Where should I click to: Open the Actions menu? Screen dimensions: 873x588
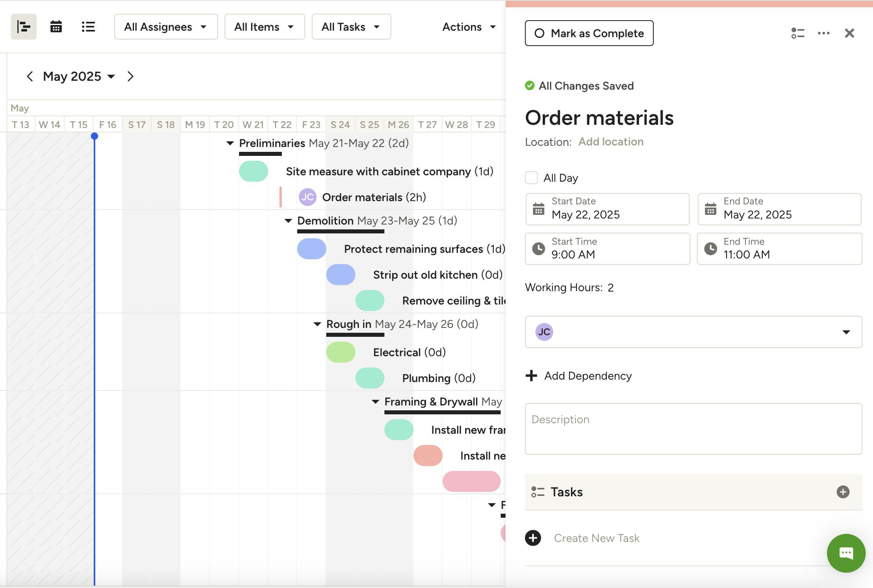click(x=469, y=27)
